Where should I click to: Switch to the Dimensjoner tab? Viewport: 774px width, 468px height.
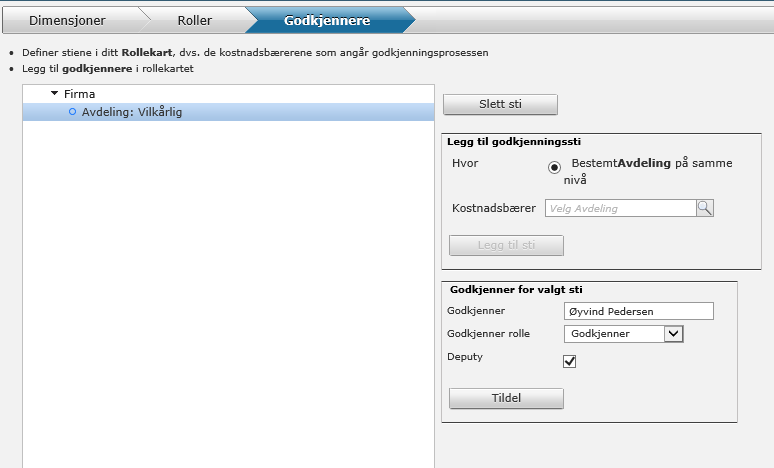(67, 20)
